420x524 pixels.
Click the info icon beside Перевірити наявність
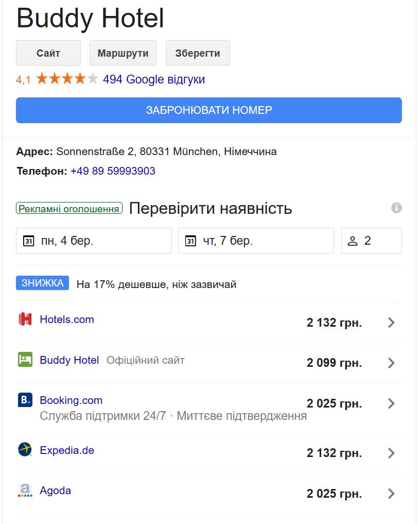tap(396, 208)
